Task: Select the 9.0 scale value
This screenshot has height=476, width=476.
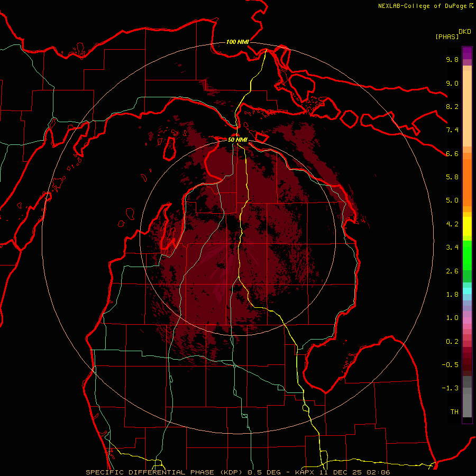Action: pos(452,83)
